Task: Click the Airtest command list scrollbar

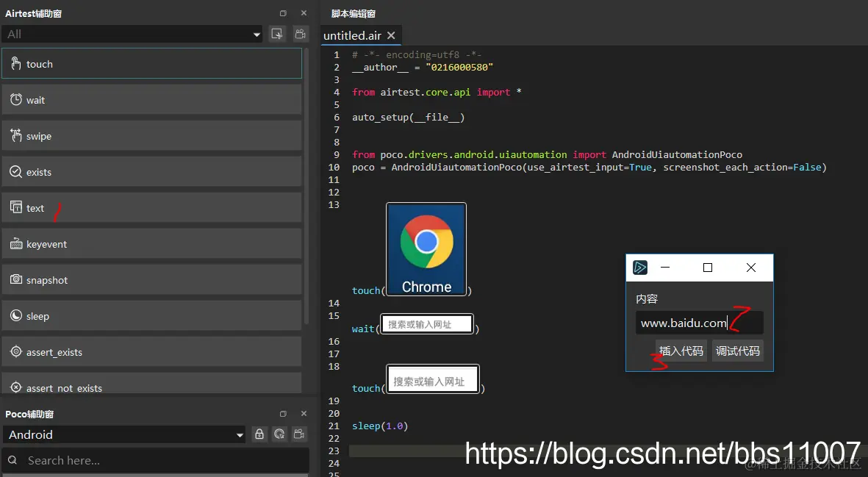Action: (x=306, y=187)
